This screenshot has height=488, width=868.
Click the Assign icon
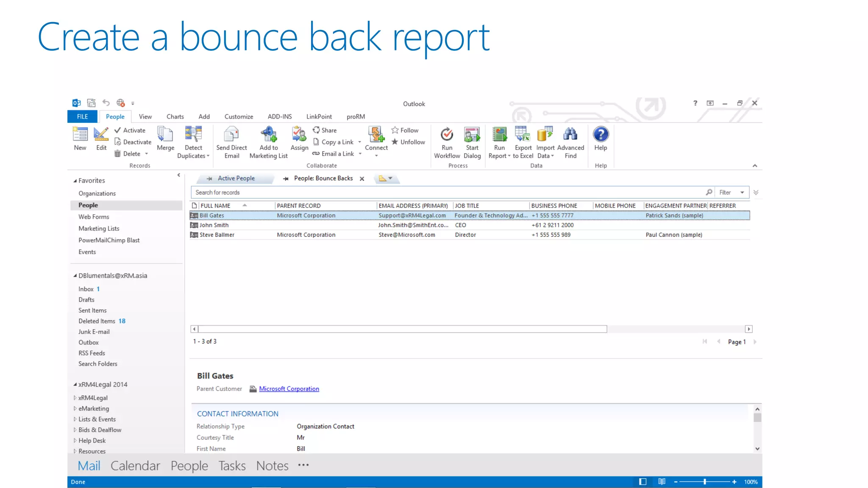pos(299,134)
